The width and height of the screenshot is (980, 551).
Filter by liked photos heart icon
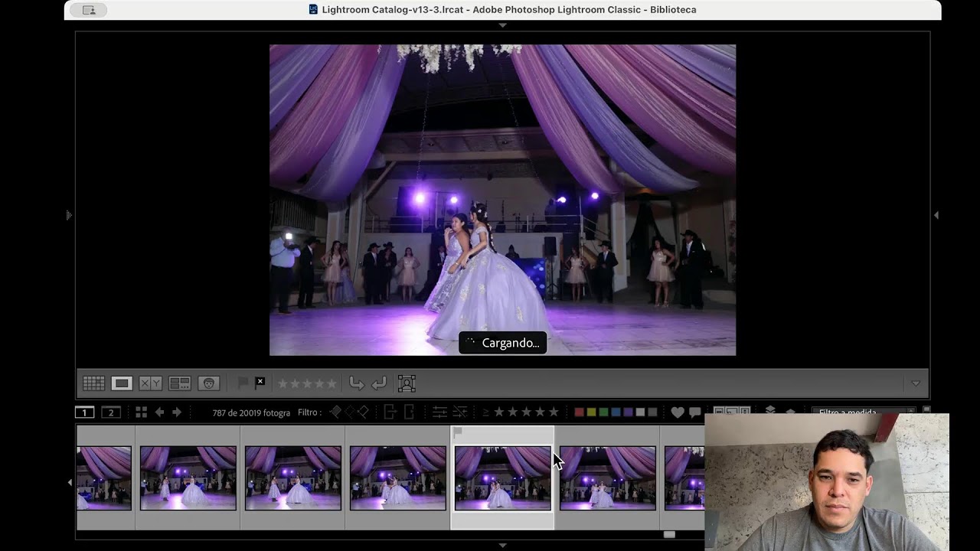coord(678,412)
